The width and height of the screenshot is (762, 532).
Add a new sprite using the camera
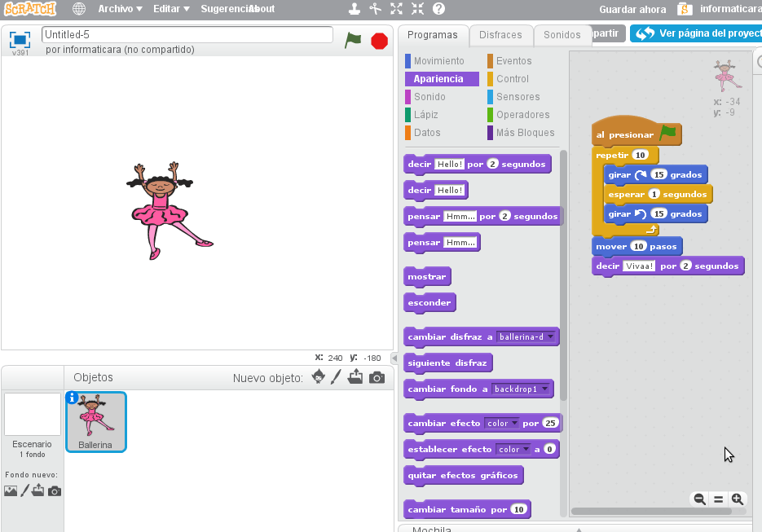point(375,377)
